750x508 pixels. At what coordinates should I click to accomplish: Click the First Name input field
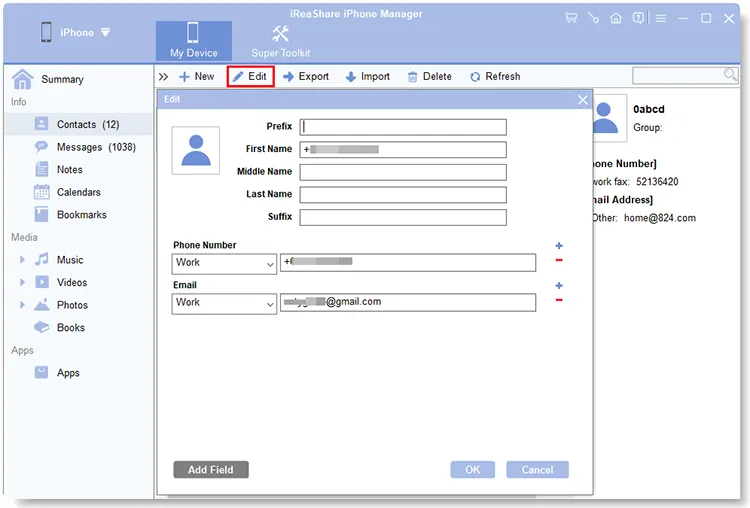(403, 149)
